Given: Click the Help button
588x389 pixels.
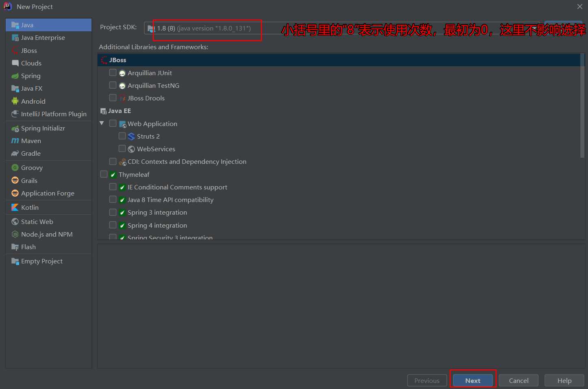Looking at the screenshot, I should point(564,380).
